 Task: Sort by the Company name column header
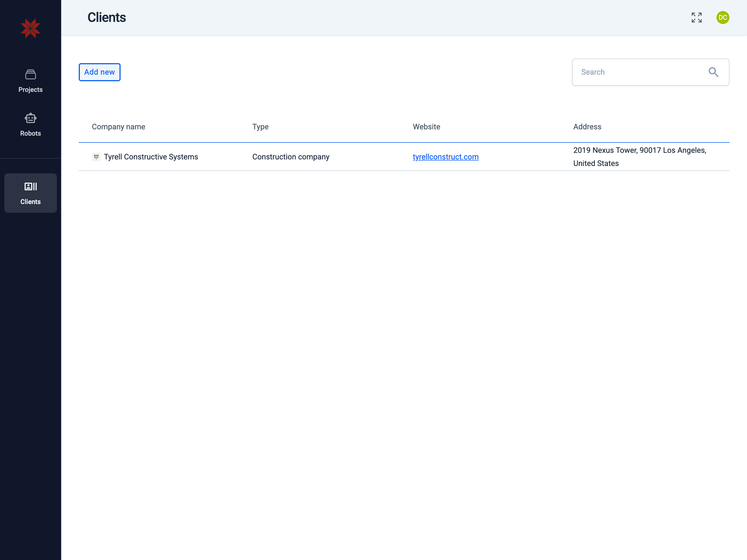(x=118, y=127)
